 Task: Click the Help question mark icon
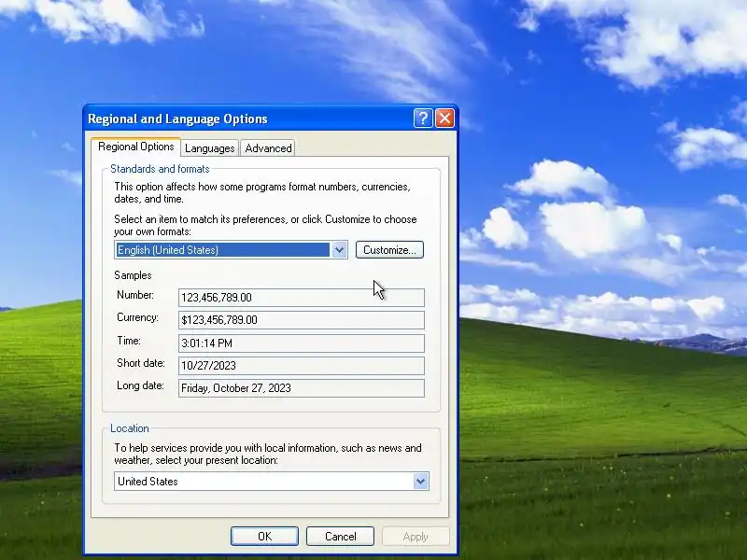coord(423,119)
